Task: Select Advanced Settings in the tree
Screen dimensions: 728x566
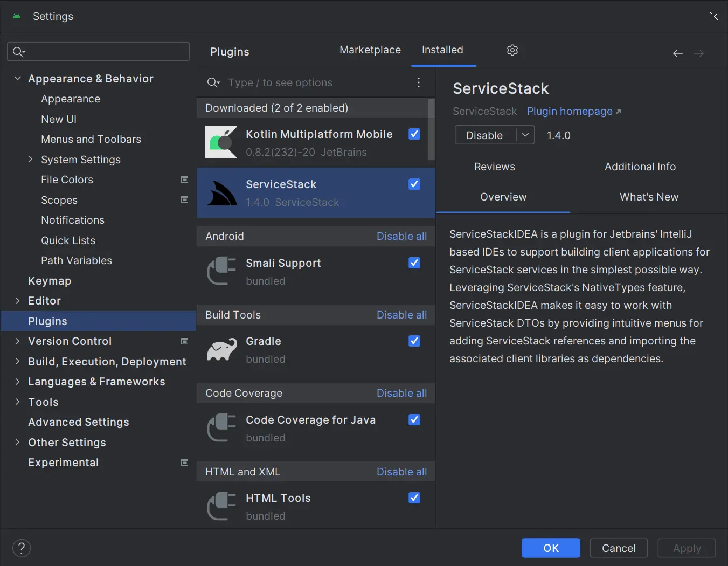Action: tap(79, 422)
